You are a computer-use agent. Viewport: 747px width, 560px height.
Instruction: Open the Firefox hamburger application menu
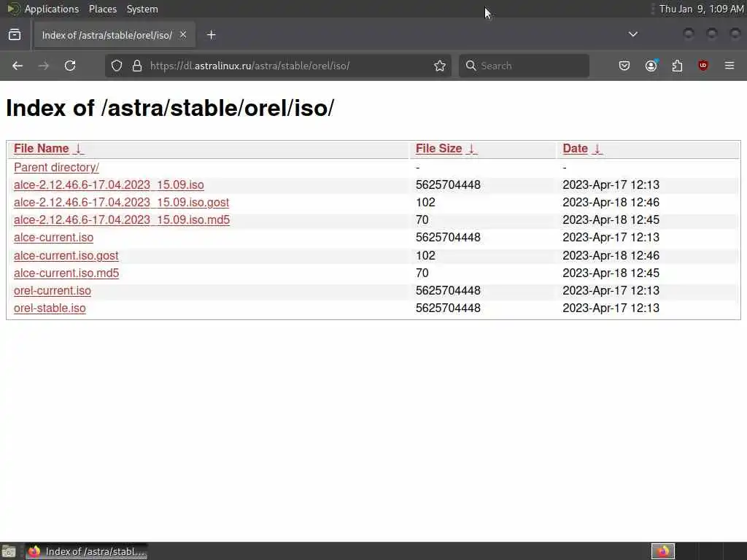[729, 66]
